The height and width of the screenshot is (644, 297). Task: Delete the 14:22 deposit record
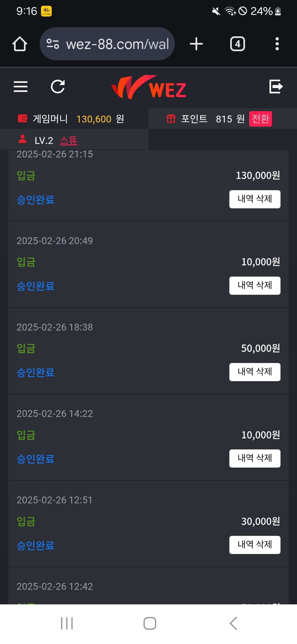coord(255,458)
